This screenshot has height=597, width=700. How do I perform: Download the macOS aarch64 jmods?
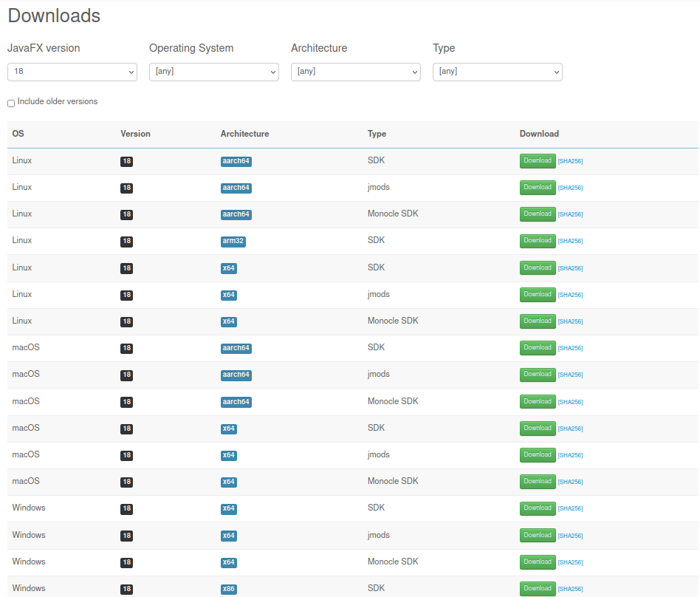538,375
